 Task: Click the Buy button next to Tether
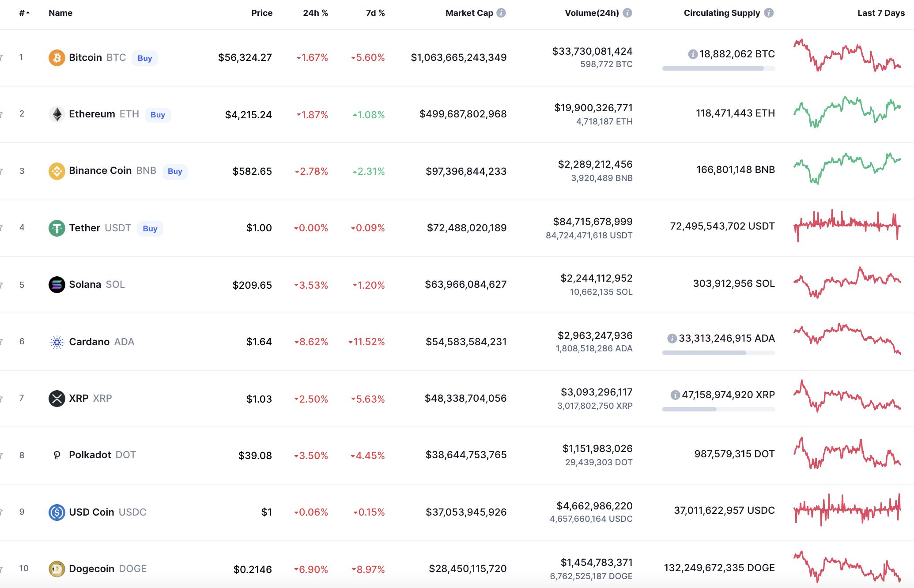[x=150, y=229]
